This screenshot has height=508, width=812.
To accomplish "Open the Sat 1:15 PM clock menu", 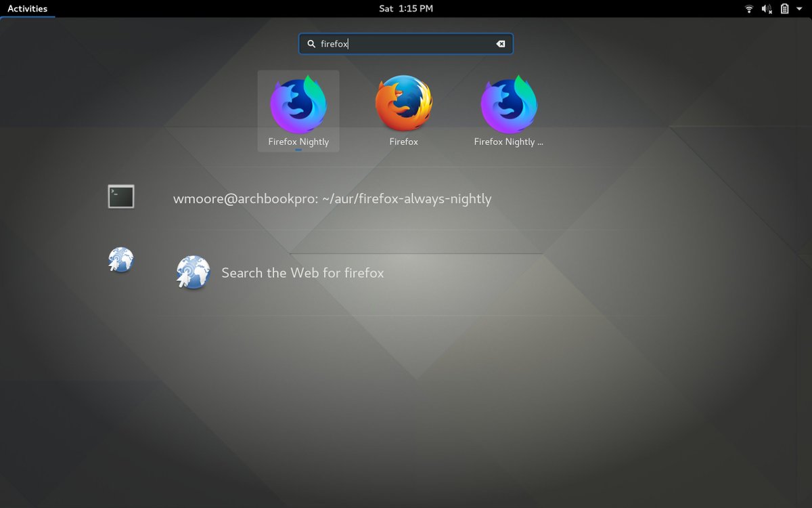I will pyautogui.click(x=406, y=9).
